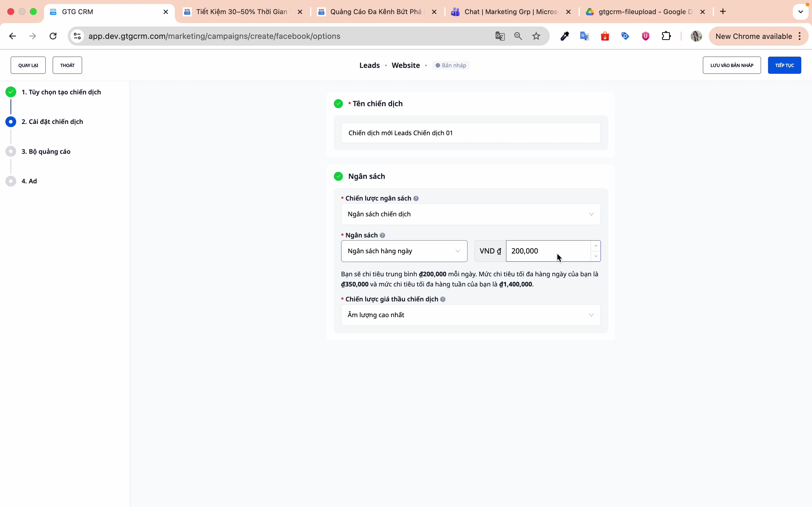Select step 4 Ad in the sidebar
Screen dimensions: 812x507
(x=29, y=181)
